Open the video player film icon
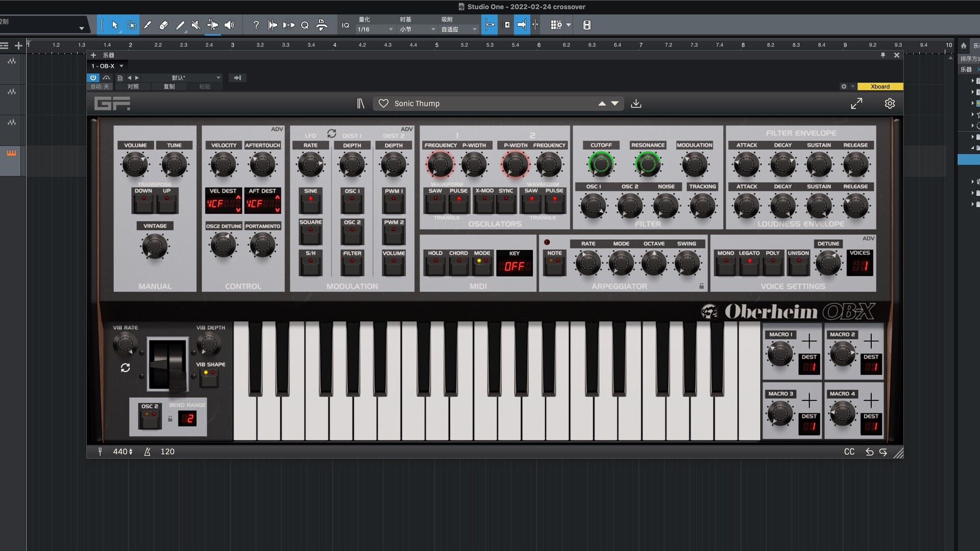This screenshot has width=980, height=551. coord(587,25)
